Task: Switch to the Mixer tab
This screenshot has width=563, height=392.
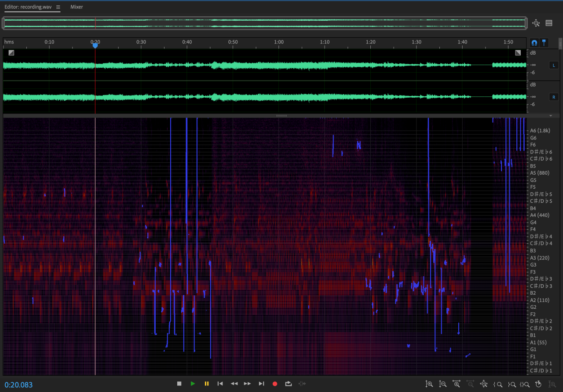Action: (77, 7)
